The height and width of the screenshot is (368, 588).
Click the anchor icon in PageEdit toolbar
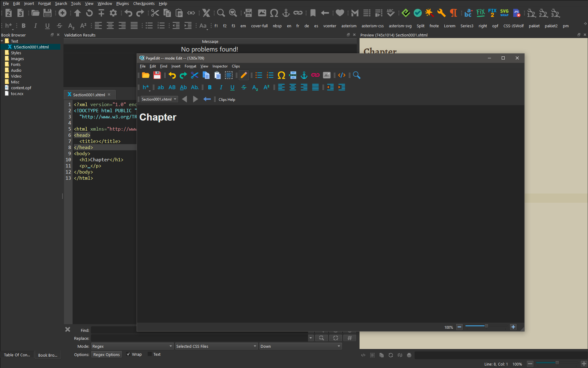click(x=304, y=75)
